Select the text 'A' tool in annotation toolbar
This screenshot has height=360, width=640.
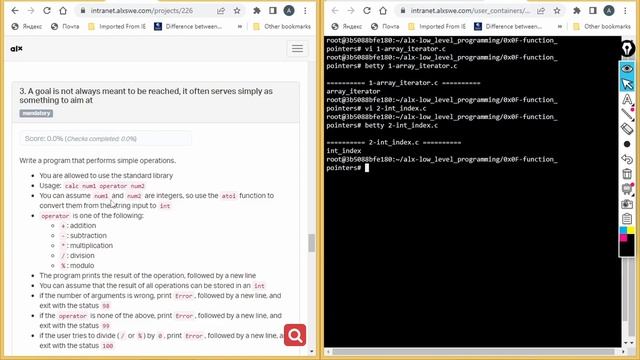[x=627, y=99]
